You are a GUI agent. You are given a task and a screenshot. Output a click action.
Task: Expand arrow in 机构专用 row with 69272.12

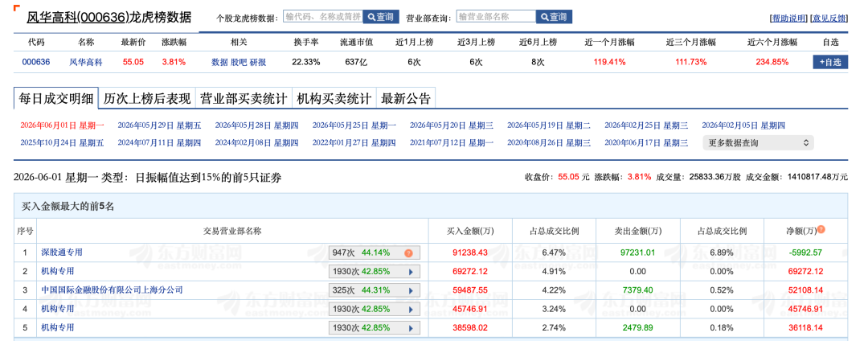411,272
